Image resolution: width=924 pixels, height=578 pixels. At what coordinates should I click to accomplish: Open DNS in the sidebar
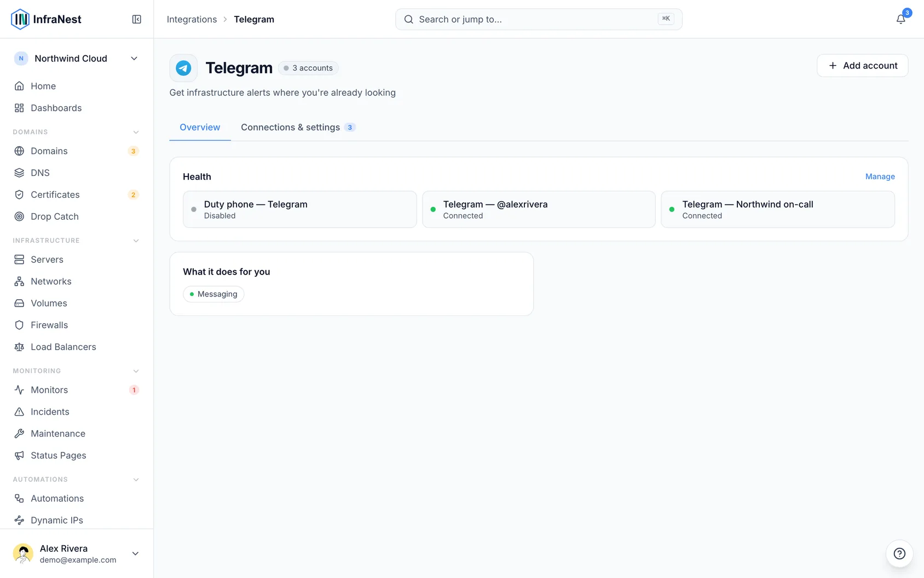click(x=77, y=173)
